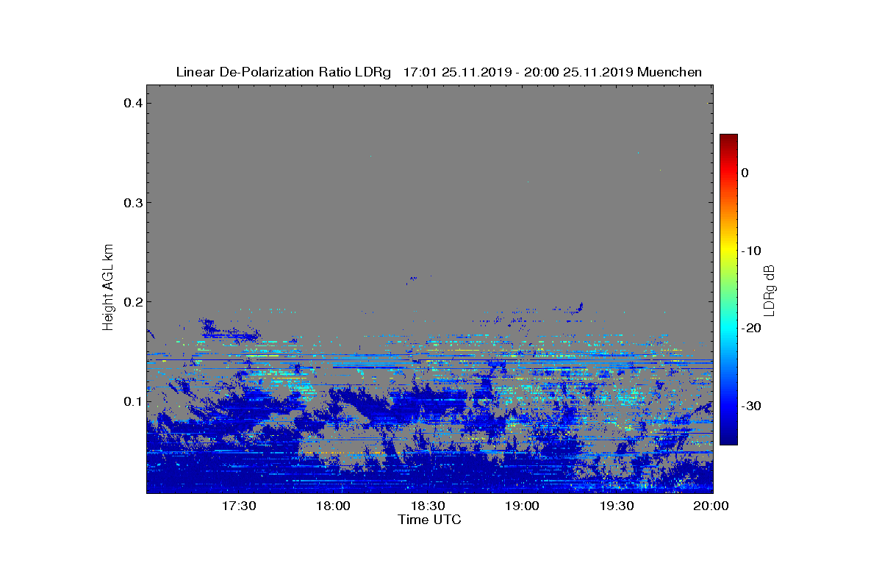The width and height of the screenshot is (882, 588).
Task: Click the 0.2 height tick label
Action: (132, 301)
